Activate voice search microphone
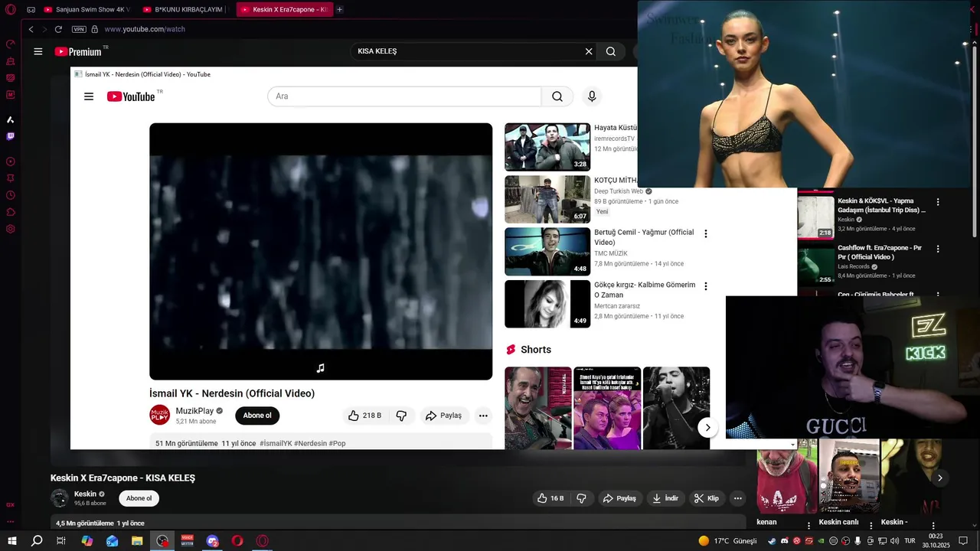This screenshot has height=551, width=980. 591,96
